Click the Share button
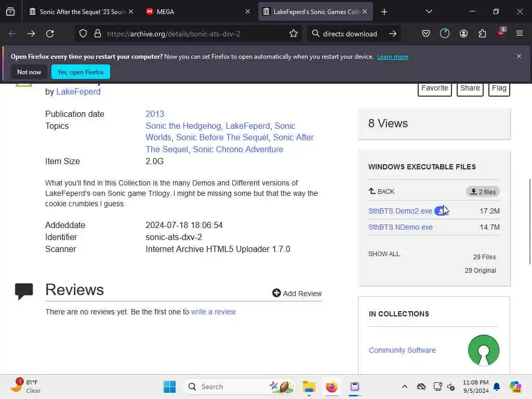 (x=470, y=89)
